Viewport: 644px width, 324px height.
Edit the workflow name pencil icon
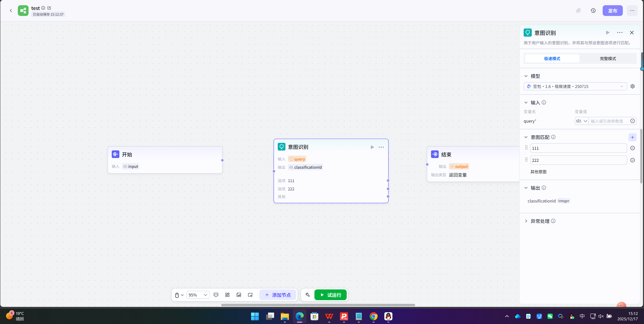49,8
